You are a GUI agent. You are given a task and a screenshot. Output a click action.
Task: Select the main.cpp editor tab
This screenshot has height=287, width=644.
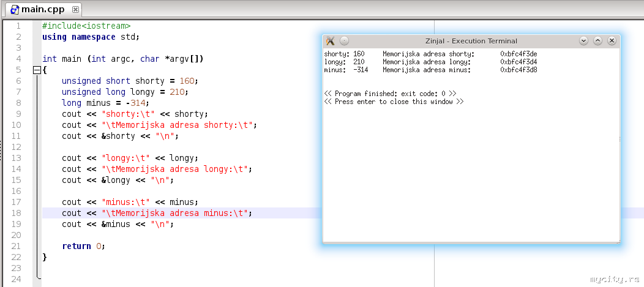click(x=43, y=9)
